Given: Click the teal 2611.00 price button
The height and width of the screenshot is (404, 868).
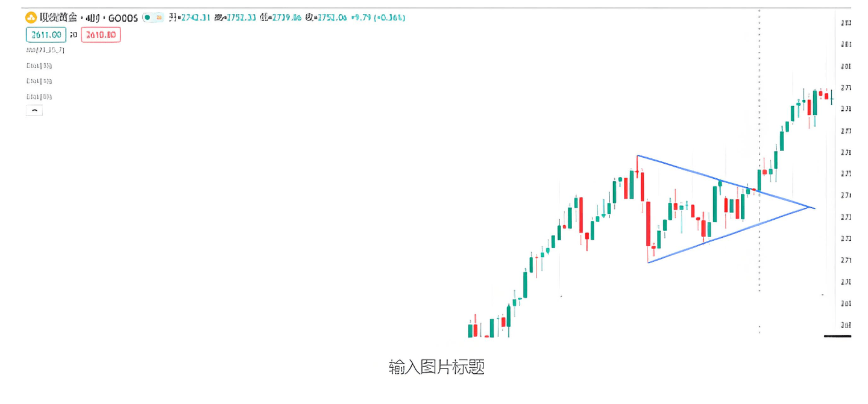Looking at the screenshot, I should coord(46,35).
